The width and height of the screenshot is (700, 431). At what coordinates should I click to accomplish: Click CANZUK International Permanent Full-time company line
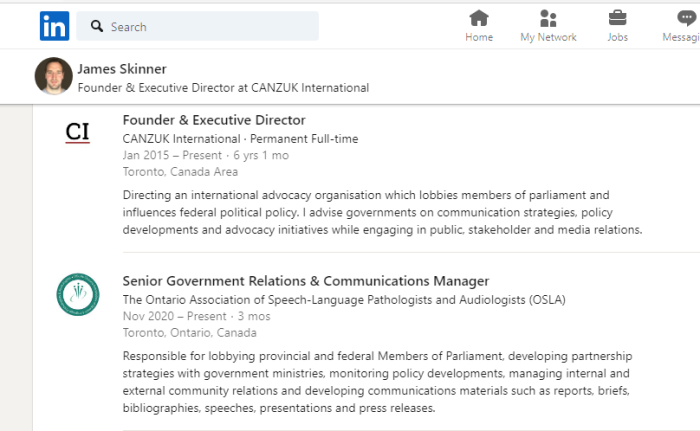[x=240, y=139]
